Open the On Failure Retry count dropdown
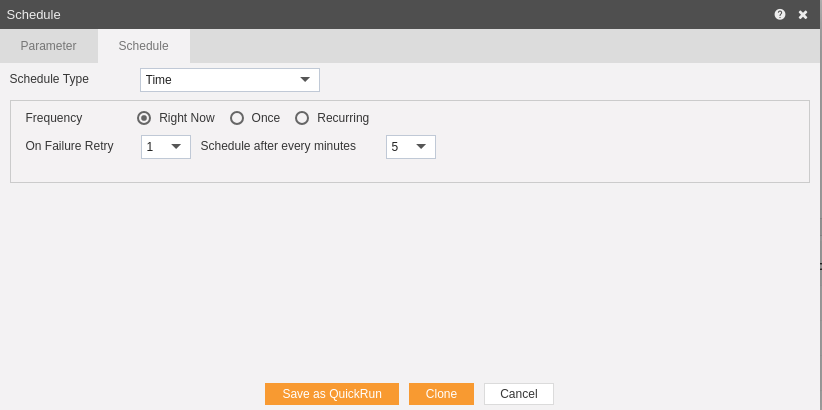 pos(166,147)
